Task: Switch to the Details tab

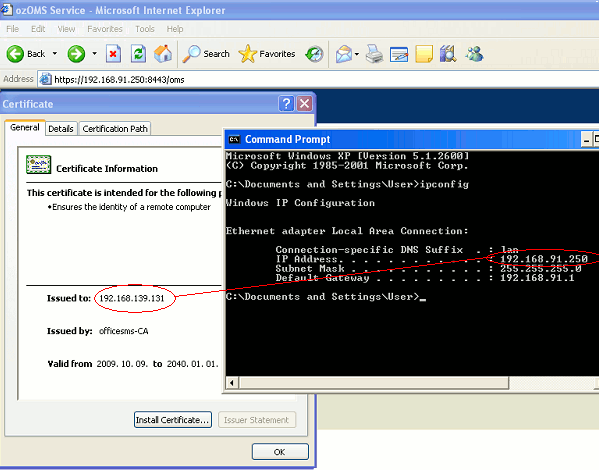Action: coord(61,129)
